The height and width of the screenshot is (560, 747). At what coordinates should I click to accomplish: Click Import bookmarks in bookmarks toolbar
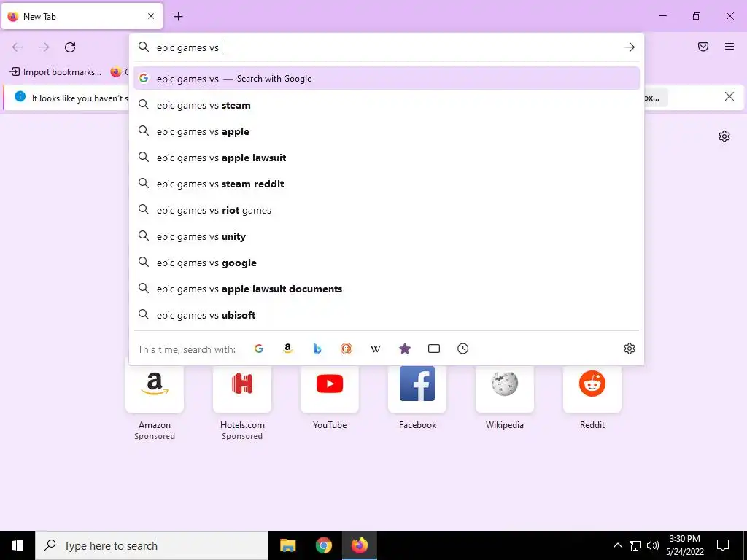point(55,72)
